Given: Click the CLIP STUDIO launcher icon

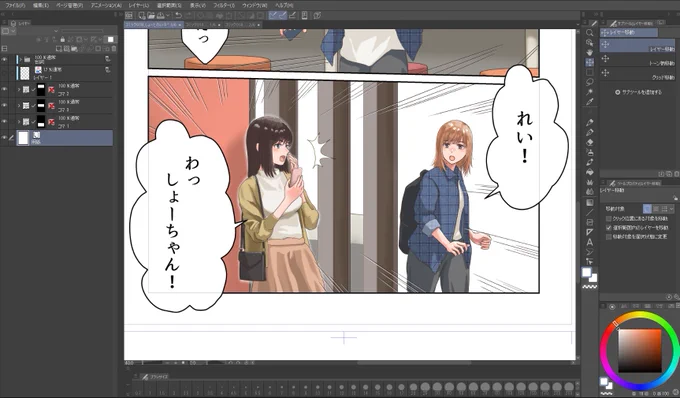Looking at the screenshot, I should click(x=129, y=15).
